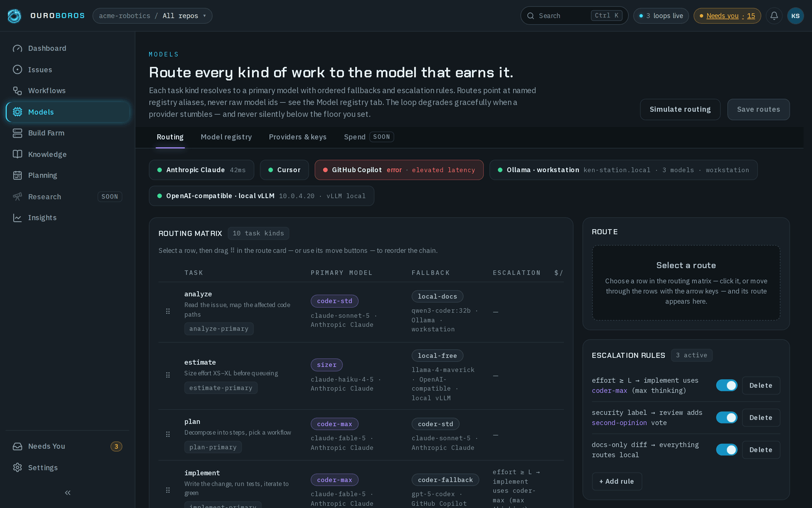Open the KS user avatar
Viewport: 812px width, 508px height.
point(796,16)
